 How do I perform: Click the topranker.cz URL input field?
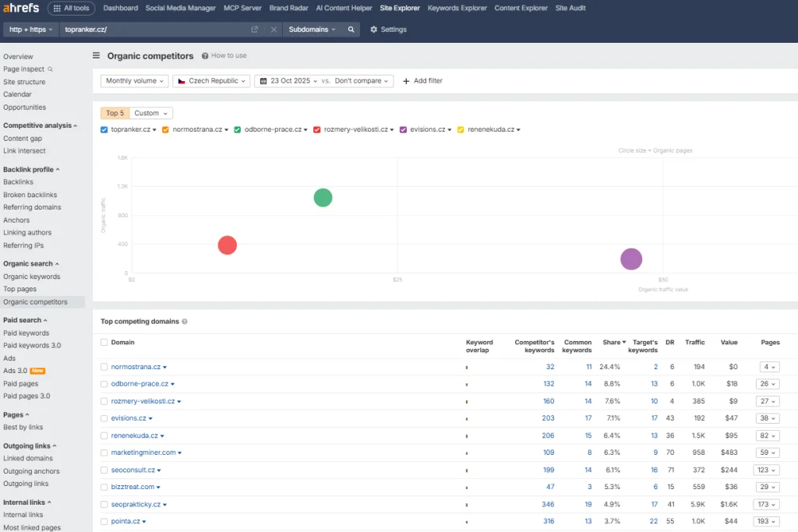tap(155, 30)
